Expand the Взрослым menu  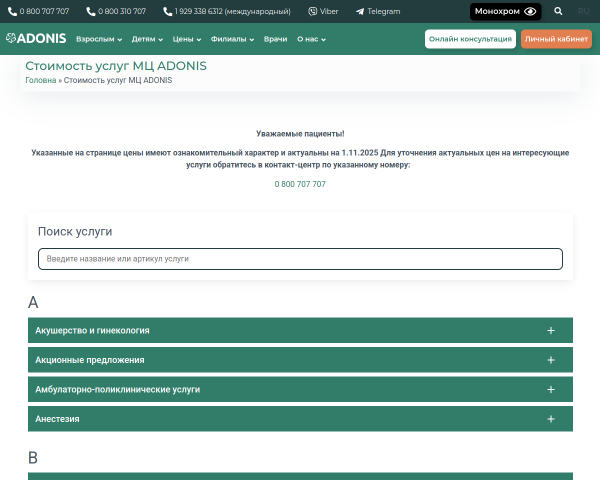[99, 39]
